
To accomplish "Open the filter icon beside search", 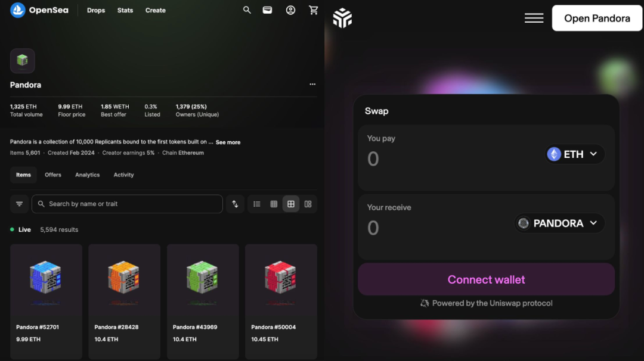I will coord(19,204).
